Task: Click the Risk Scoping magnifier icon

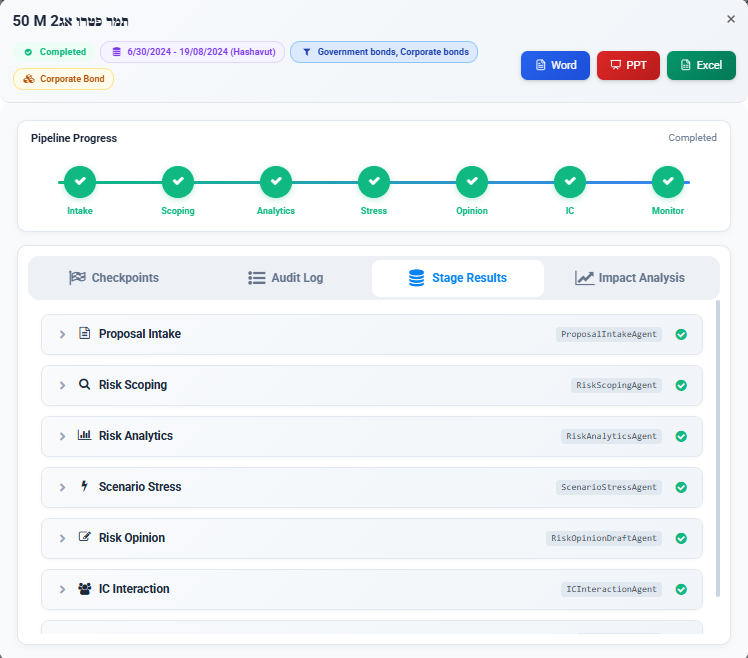Action: click(84, 384)
